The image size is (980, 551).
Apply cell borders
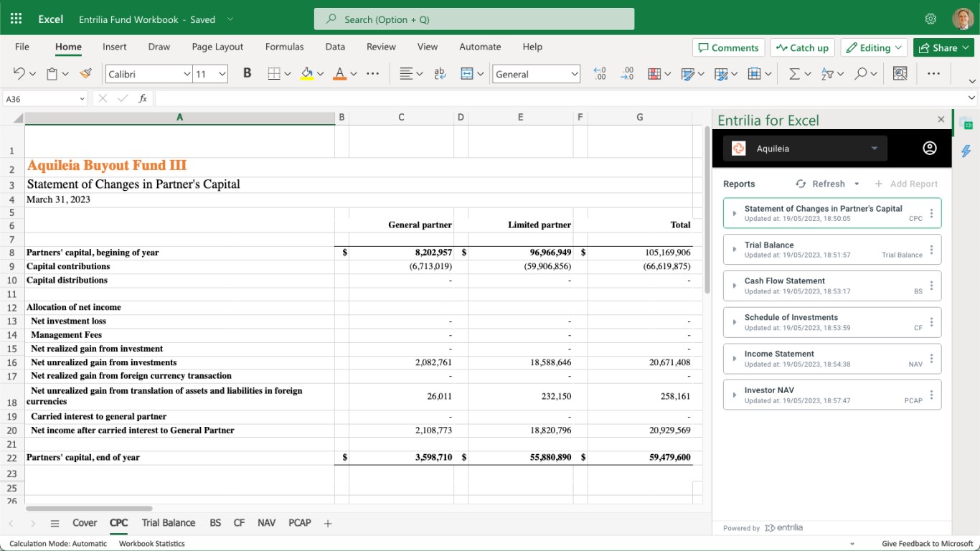(274, 74)
